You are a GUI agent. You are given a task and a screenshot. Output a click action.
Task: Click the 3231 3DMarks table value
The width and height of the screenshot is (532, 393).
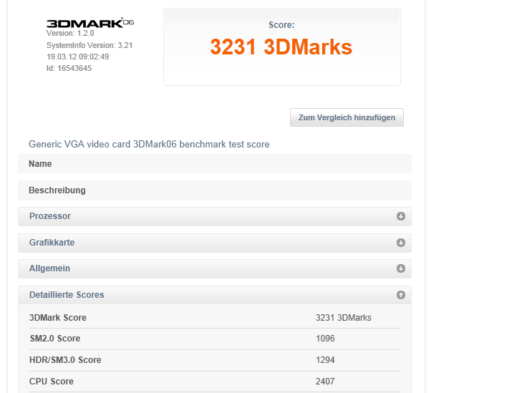pyautogui.click(x=344, y=318)
